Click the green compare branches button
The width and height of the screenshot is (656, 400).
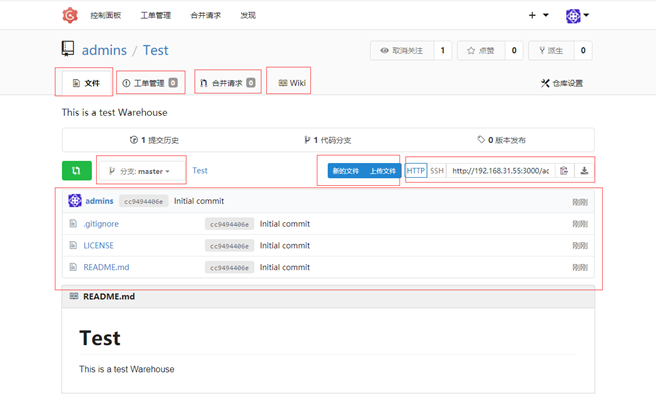point(77,171)
